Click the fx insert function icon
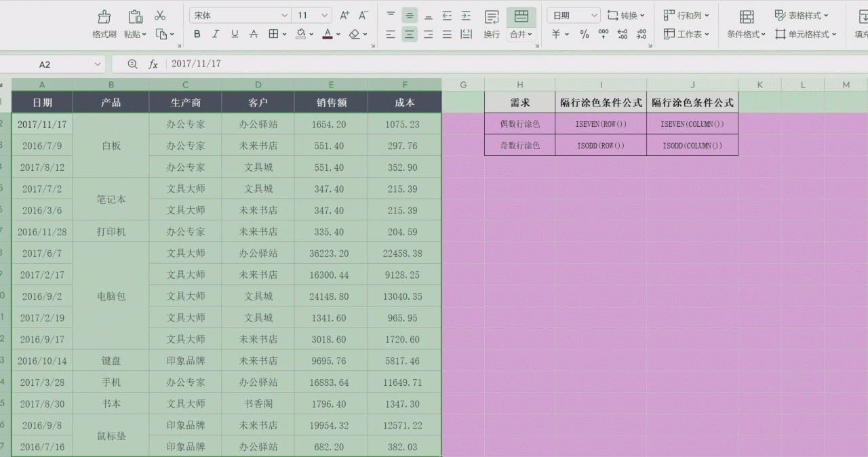The width and height of the screenshot is (868, 457). click(x=153, y=64)
